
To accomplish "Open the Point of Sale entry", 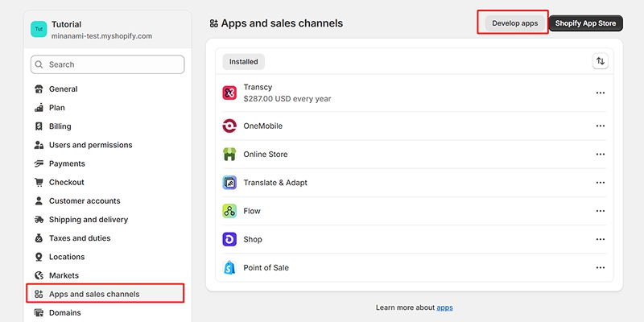I will [414, 268].
